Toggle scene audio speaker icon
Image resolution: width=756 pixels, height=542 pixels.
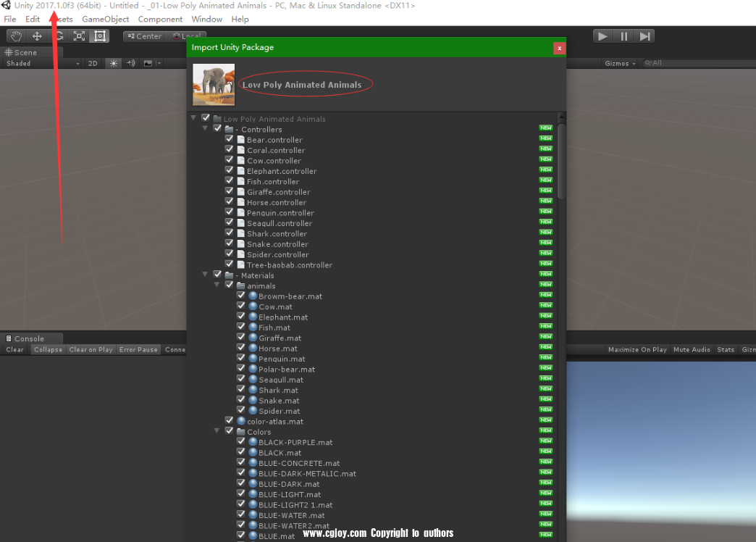(131, 64)
